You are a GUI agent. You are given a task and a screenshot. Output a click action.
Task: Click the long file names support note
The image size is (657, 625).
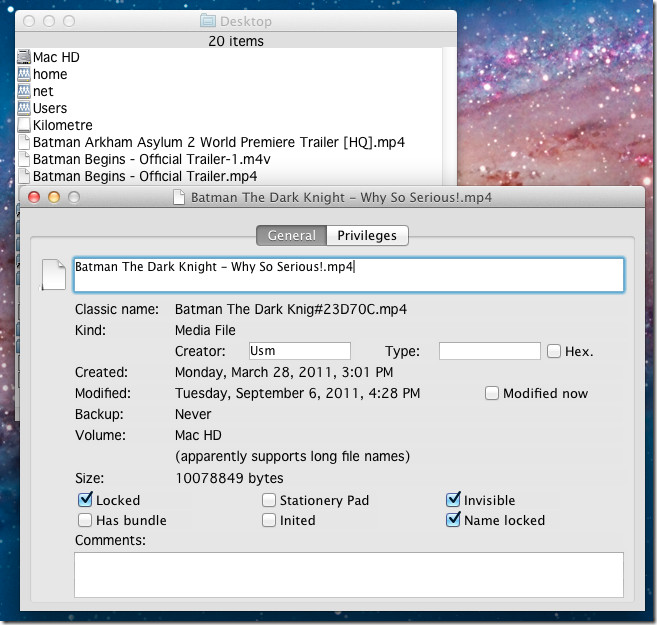click(x=292, y=456)
